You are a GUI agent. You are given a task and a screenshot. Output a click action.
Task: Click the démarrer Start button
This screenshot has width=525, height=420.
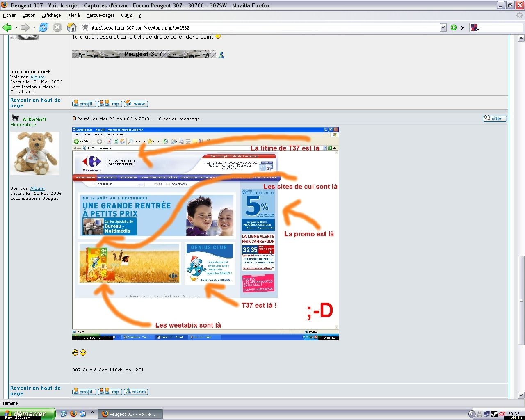click(x=27, y=414)
